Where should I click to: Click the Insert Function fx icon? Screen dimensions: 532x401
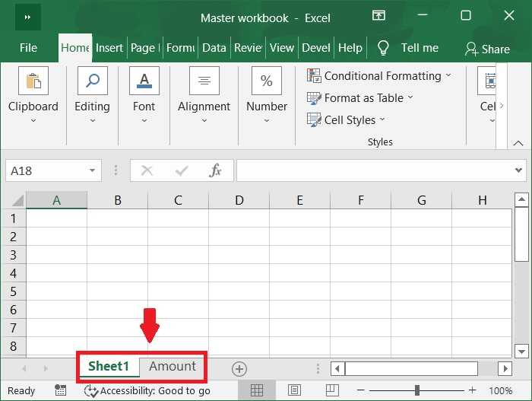pos(215,170)
